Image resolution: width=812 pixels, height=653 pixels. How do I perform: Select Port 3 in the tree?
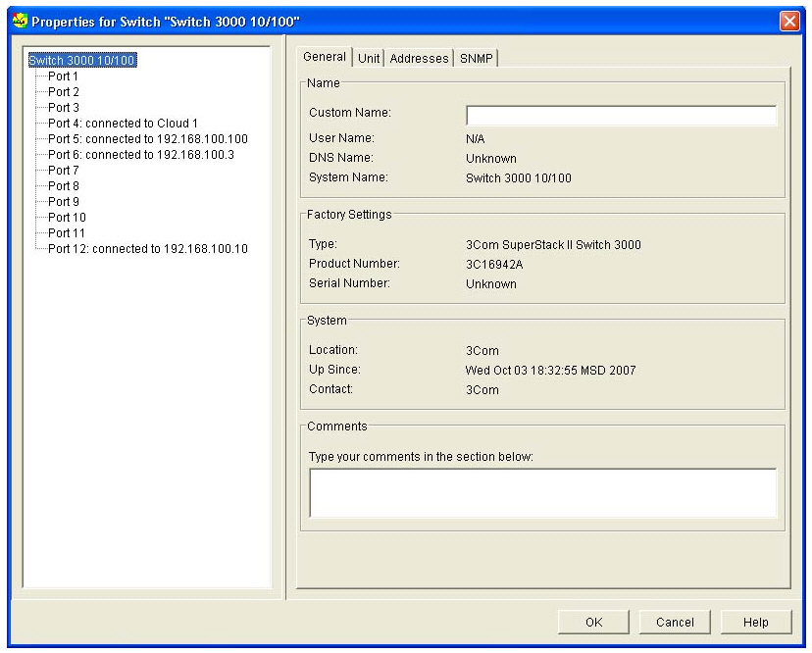(x=64, y=108)
